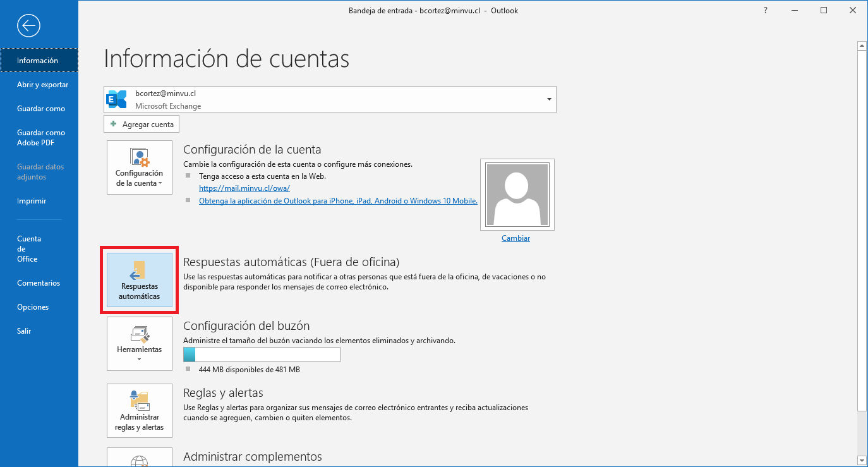Click the Cambiar photo link
The width and height of the screenshot is (868, 467).
click(x=515, y=238)
